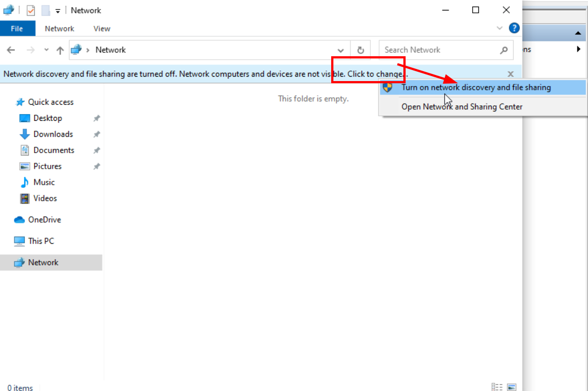Open File Explorer Help question mark
Viewport: 588px width, 391px height.
tap(514, 28)
